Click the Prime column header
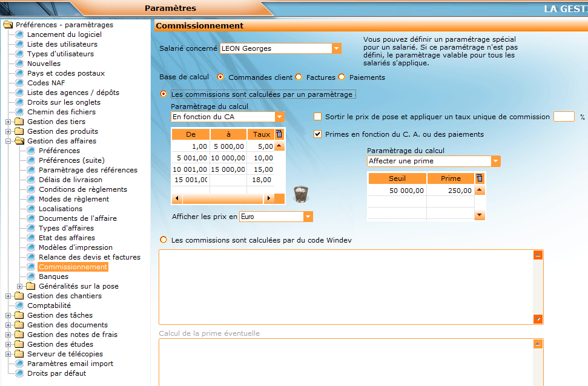This screenshot has height=386, width=588. (x=451, y=178)
